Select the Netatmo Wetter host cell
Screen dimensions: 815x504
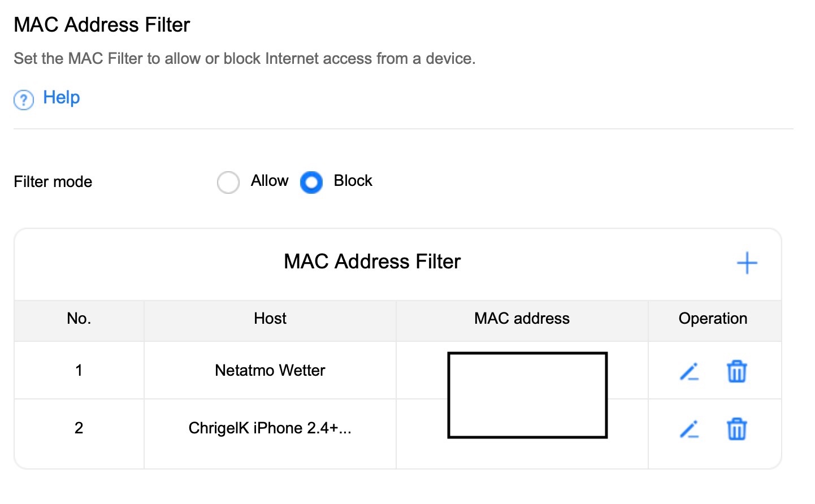[270, 371]
